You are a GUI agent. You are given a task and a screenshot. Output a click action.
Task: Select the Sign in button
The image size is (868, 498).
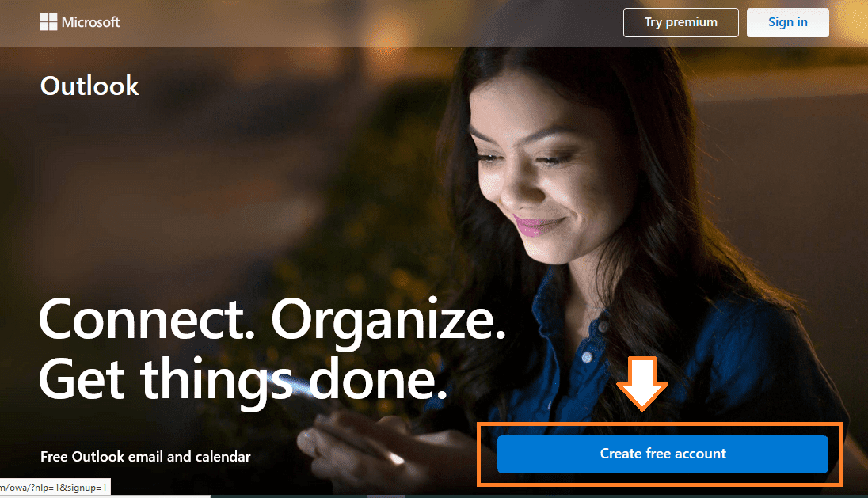click(788, 23)
